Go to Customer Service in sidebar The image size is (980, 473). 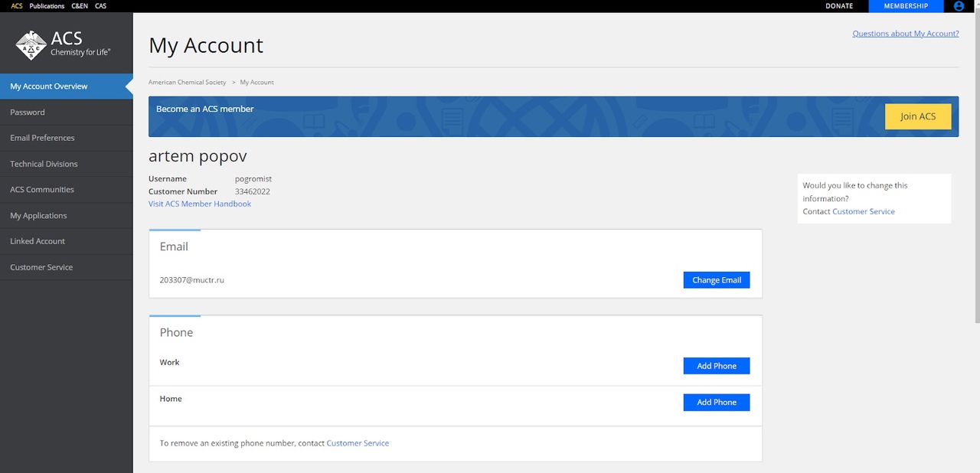click(x=67, y=267)
